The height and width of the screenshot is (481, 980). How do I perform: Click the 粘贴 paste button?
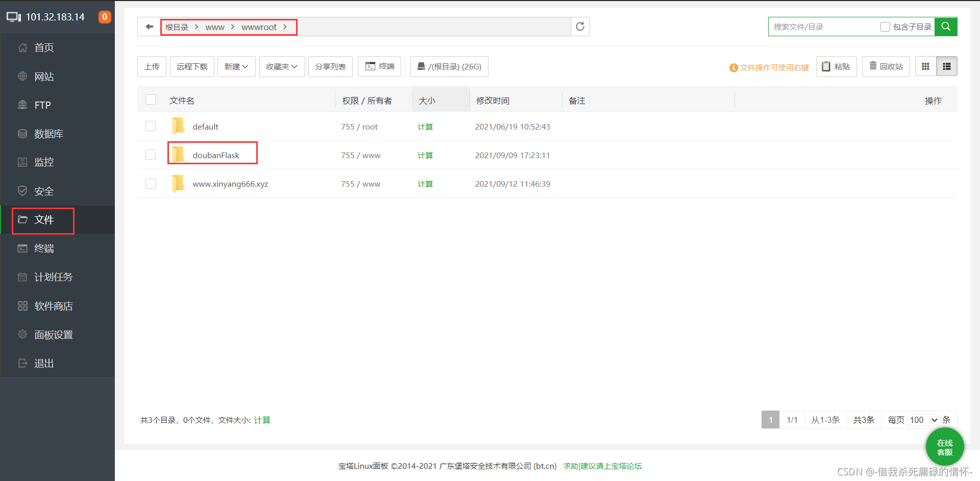836,66
